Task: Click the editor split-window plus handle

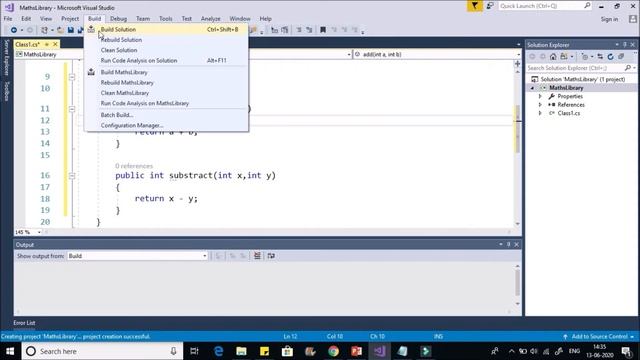Action: point(518,64)
